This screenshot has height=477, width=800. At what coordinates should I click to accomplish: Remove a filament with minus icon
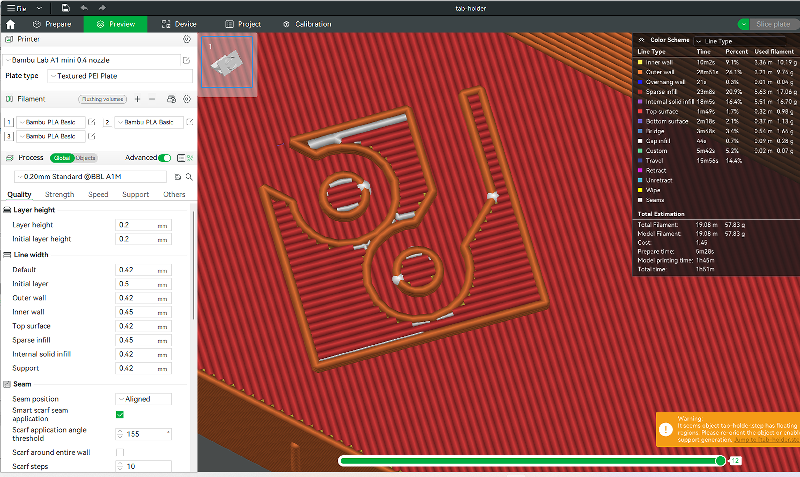(152, 99)
